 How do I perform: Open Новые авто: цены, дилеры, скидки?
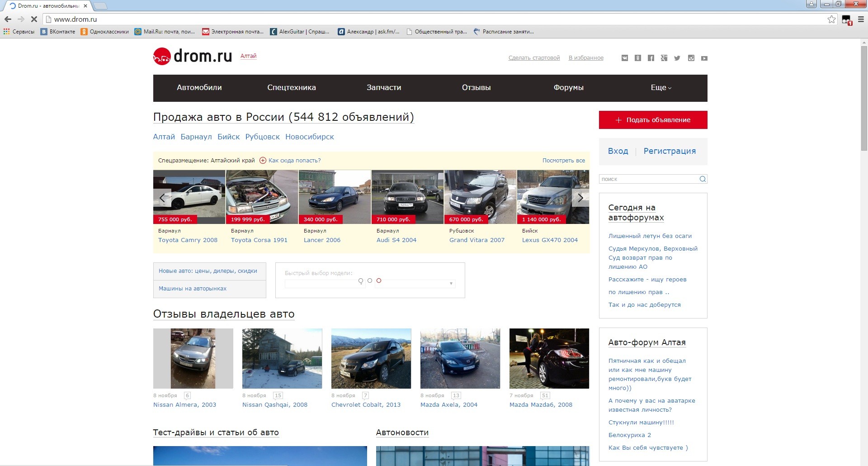pos(208,271)
